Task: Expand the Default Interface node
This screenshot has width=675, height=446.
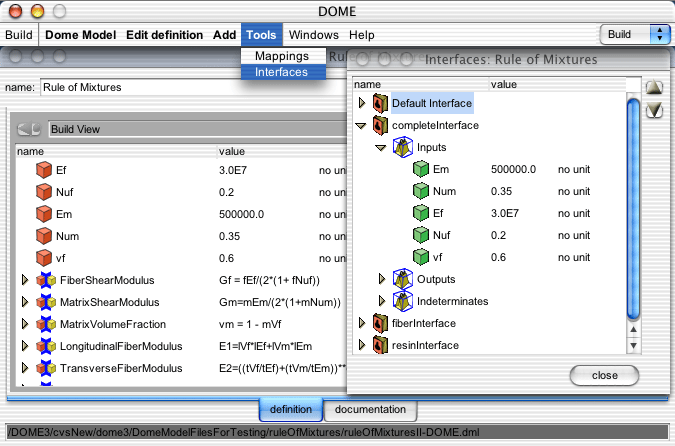Action: (x=362, y=103)
